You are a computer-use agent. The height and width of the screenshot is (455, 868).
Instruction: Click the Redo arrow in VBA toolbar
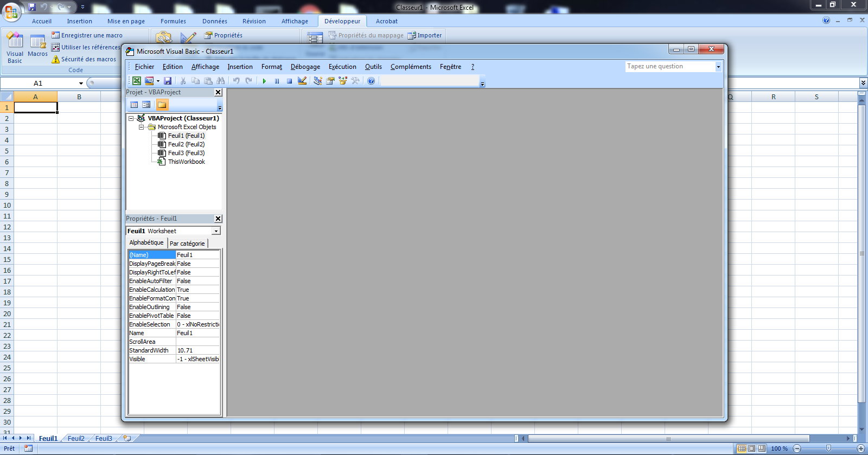(248, 81)
